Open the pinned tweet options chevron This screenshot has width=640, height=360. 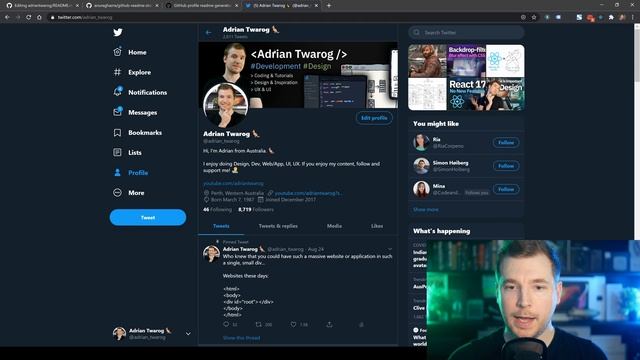[x=390, y=249]
